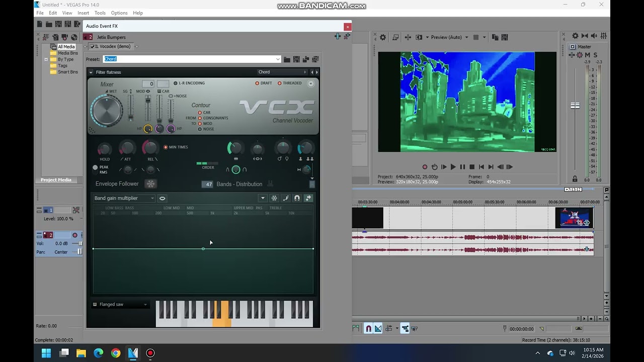Open Video Preview project properties gear
The height and width of the screenshot is (362, 644).
383,37
